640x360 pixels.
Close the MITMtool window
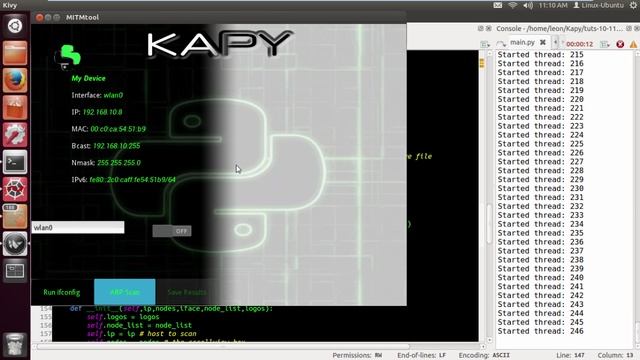click(x=39, y=18)
